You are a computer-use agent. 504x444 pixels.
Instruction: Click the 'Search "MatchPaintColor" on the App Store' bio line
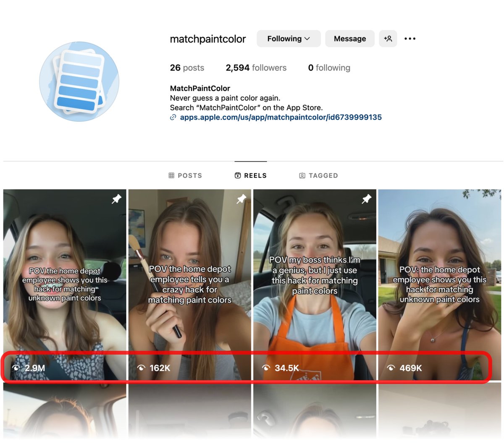246,108
